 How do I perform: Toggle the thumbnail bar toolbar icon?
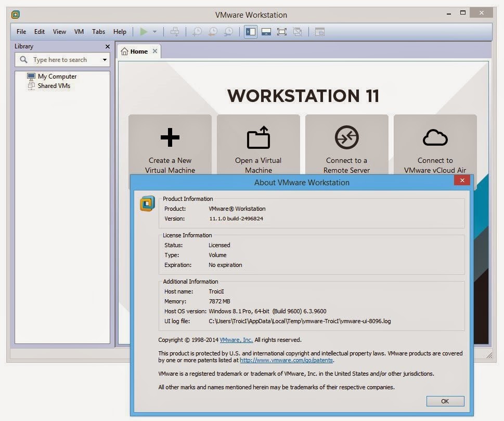(266, 32)
